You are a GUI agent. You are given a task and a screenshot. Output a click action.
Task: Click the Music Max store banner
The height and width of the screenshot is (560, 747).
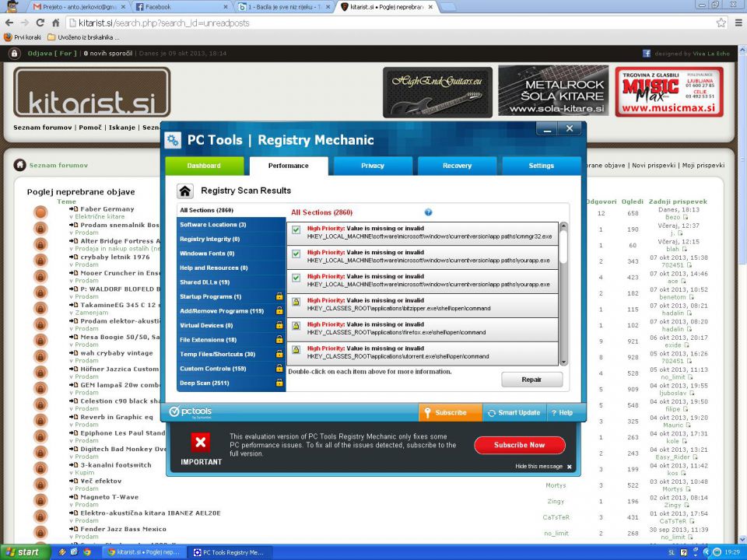click(x=669, y=92)
